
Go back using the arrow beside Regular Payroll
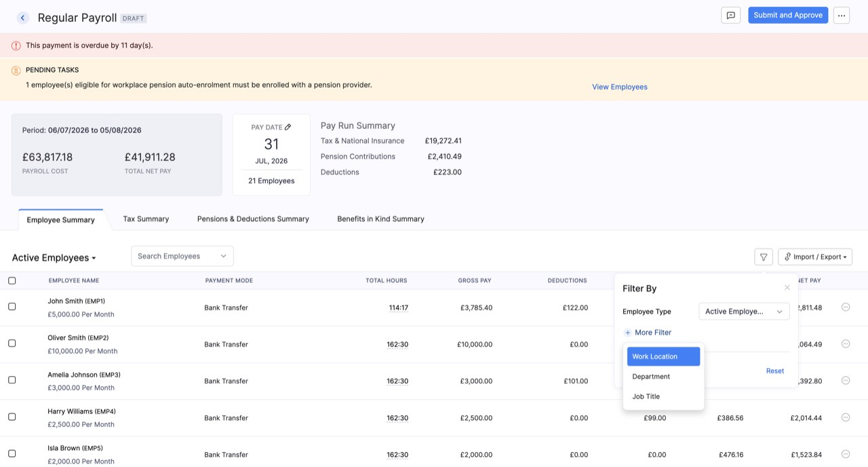[x=23, y=18]
